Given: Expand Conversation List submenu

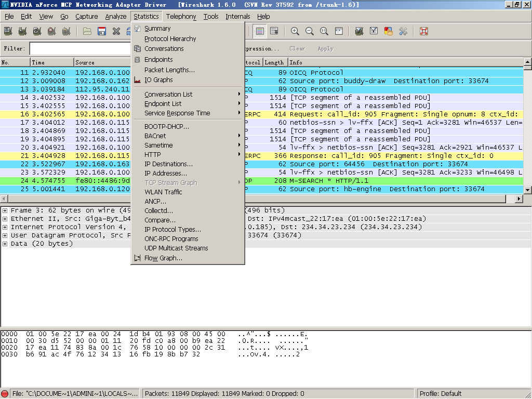Looking at the screenshot, I should (188, 95).
